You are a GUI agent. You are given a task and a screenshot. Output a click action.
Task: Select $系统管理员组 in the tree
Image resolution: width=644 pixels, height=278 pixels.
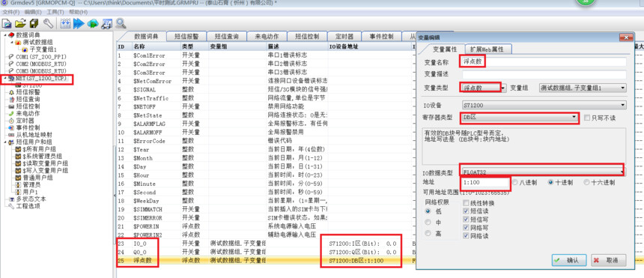pos(42,157)
